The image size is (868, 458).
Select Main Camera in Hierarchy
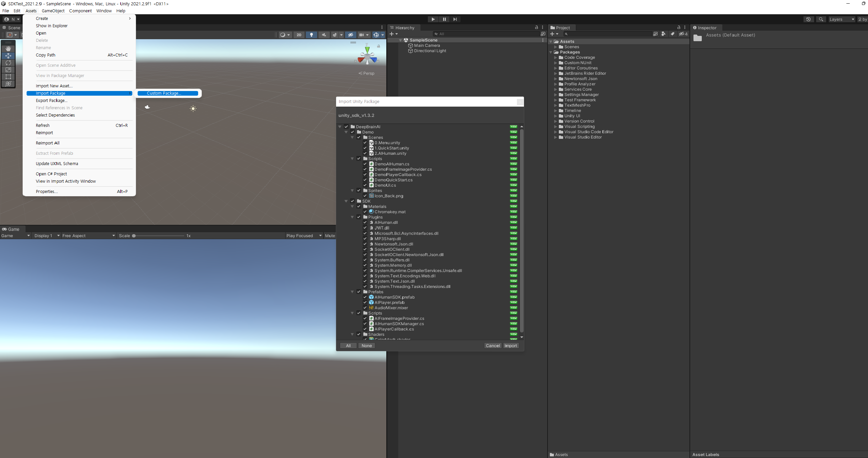pyautogui.click(x=427, y=46)
